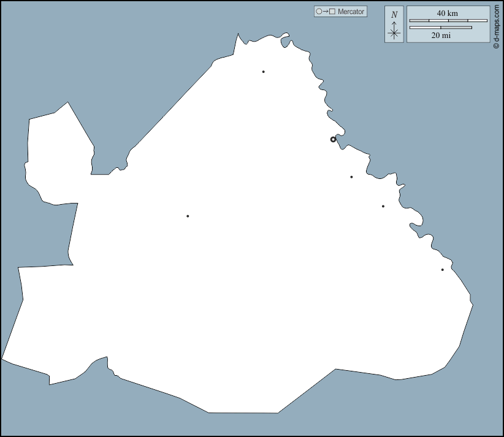The image size is (504, 437).
Task: Click the north compass star symbol
Action: point(394,34)
